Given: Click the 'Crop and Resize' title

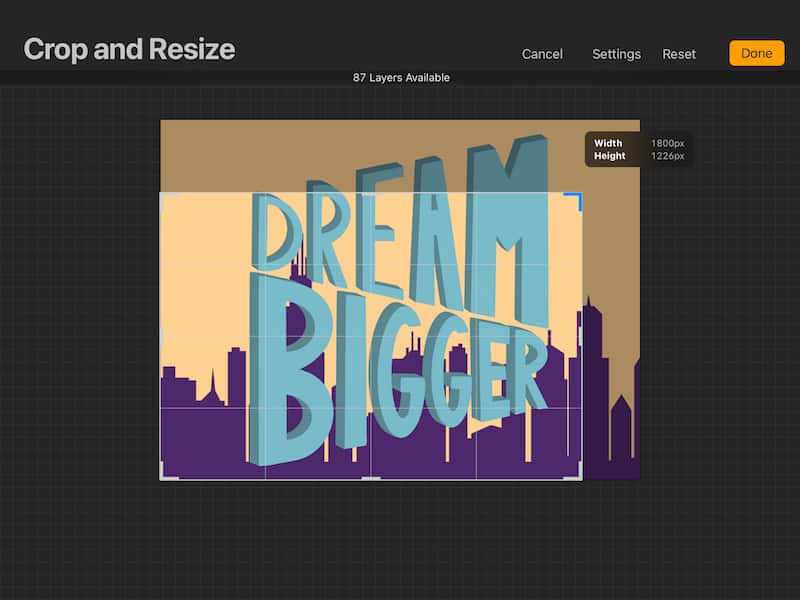Looking at the screenshot, I should coord(129,49).
